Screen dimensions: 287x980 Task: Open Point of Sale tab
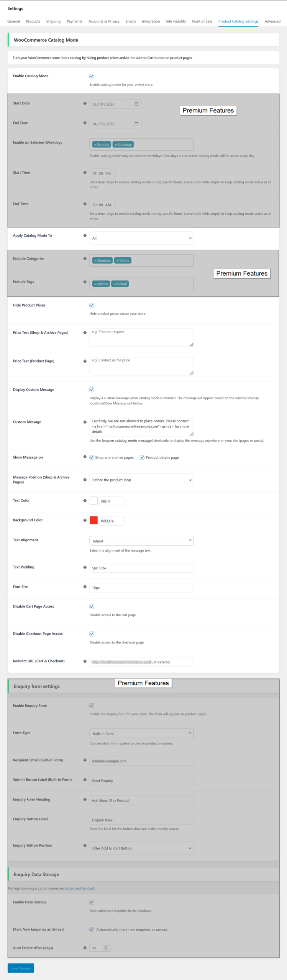[x=202, y=21]
